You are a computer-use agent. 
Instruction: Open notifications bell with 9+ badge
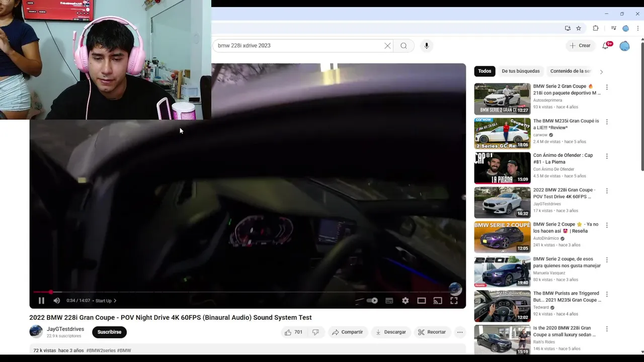pyautogui.click(x=606, y=46)
